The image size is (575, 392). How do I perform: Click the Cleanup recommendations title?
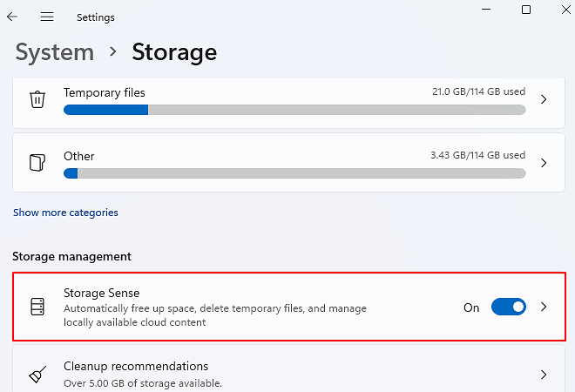135,367
